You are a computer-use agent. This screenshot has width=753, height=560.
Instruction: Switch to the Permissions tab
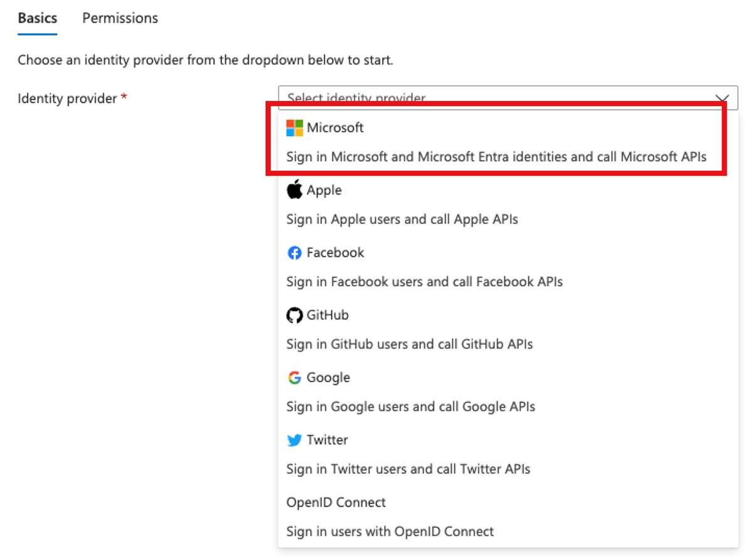coord(120,18)
